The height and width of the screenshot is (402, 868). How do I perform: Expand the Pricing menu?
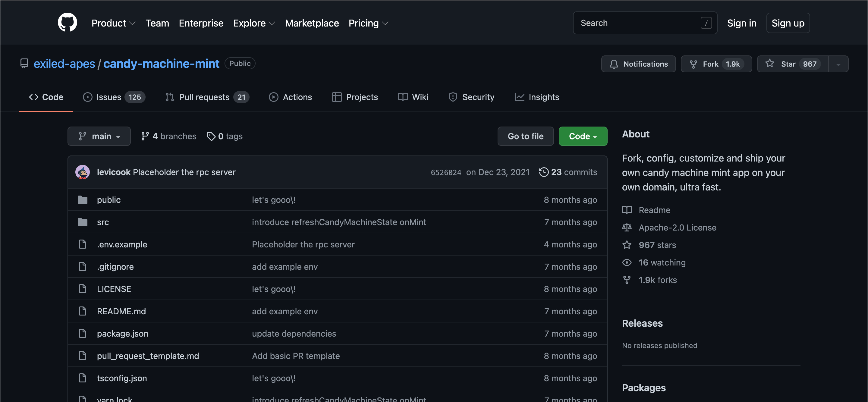click(x=368, y=23)
